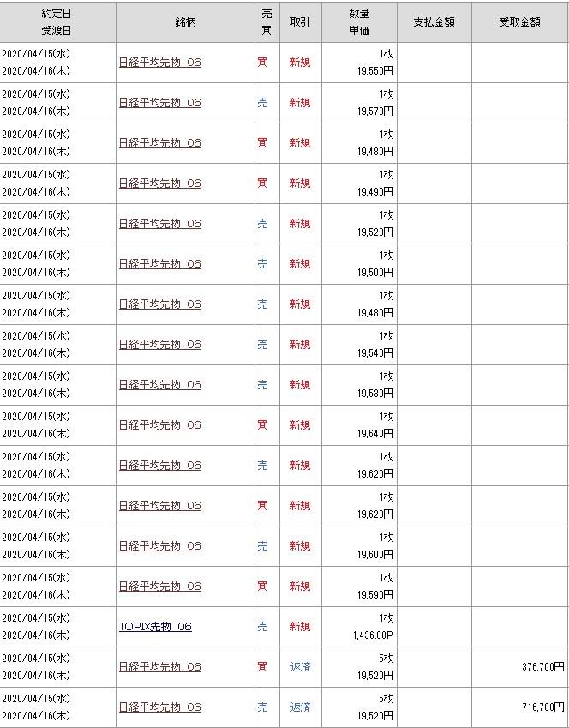The image size is (569, 728).
Task: Click the 約定日 受渡日 column header
Action: pos(57,21)
